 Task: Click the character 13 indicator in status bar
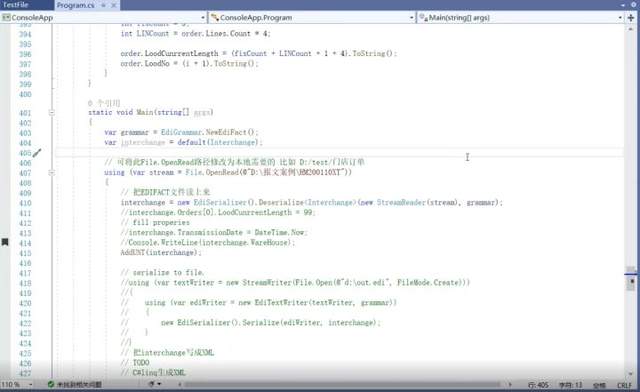[x=570, y=385]
